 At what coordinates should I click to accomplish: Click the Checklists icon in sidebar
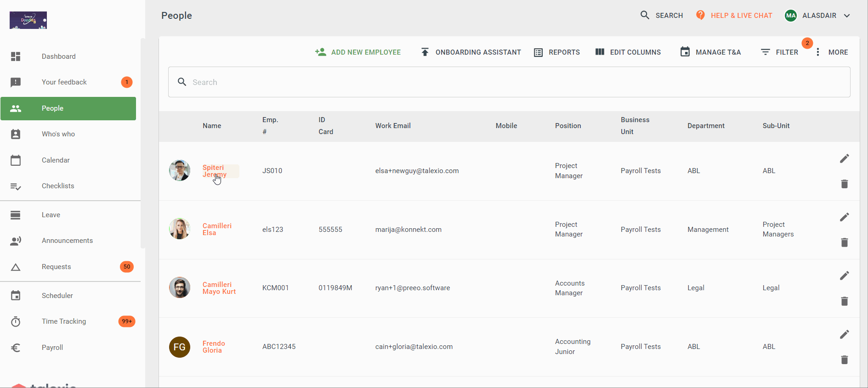[x=16, y=186]
